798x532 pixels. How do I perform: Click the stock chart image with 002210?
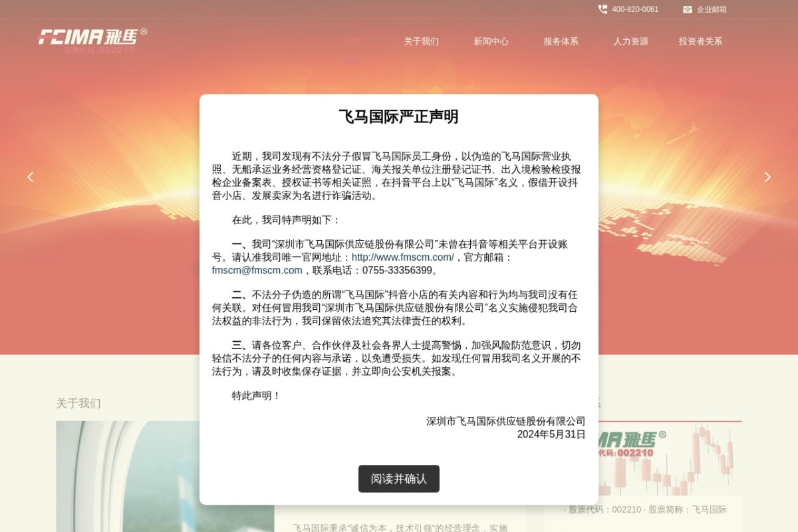[x=670, y=459]
